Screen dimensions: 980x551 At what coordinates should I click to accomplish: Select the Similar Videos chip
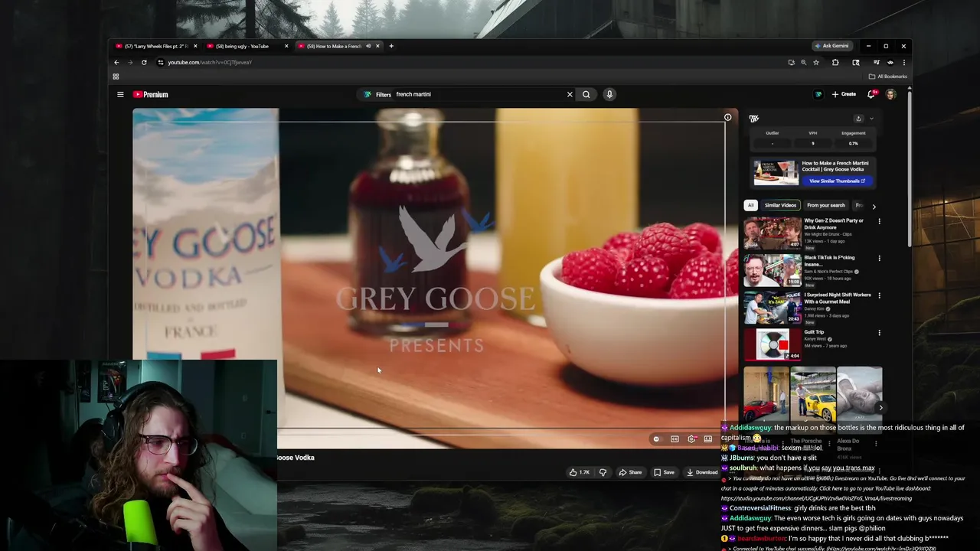780,205
